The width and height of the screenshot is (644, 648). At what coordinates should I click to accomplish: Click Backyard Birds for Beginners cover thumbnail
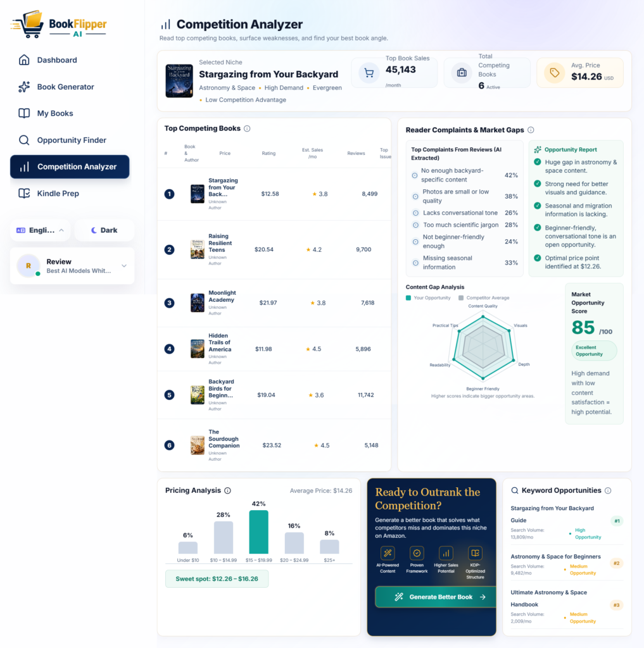198,395
